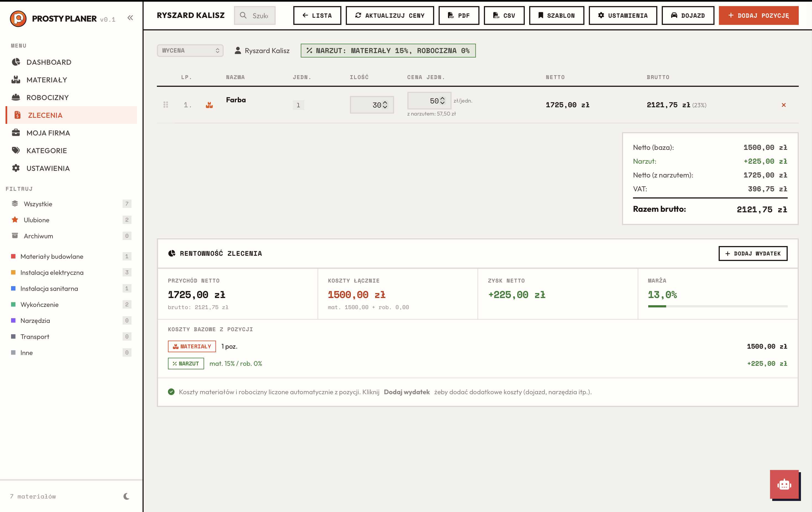Go to Moja Firma menu item
812x512 pixels.
[x=48, y=133]
